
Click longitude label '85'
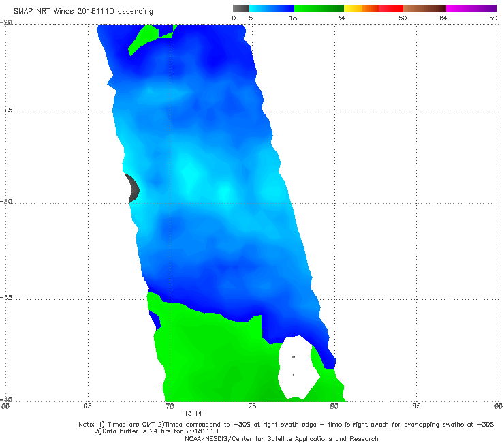[x=416, y=406]
